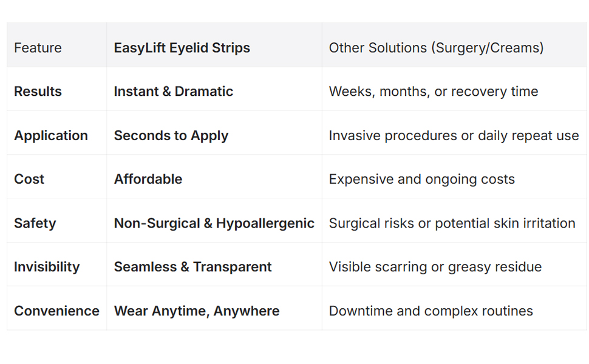Viewport: 589px width, 364px height.
Task: Click 'Invasive procedures or daily repeat use'
Action: [454, 135]
